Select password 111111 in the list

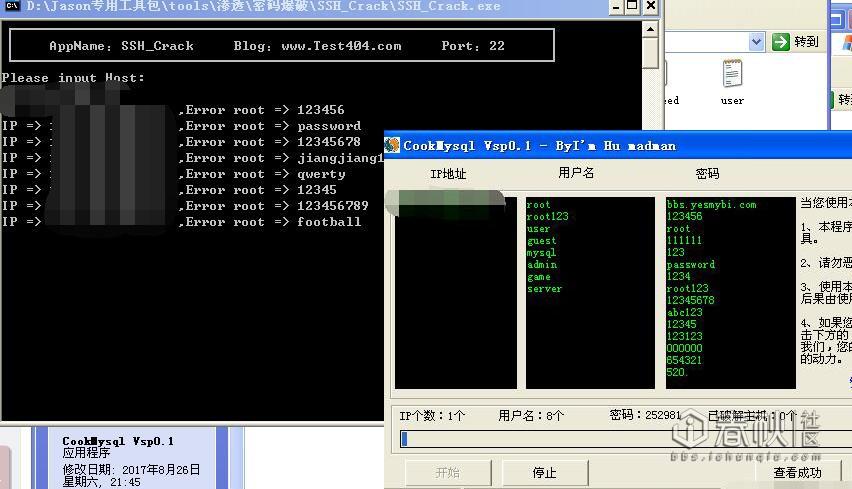click(x=684, y=240)
